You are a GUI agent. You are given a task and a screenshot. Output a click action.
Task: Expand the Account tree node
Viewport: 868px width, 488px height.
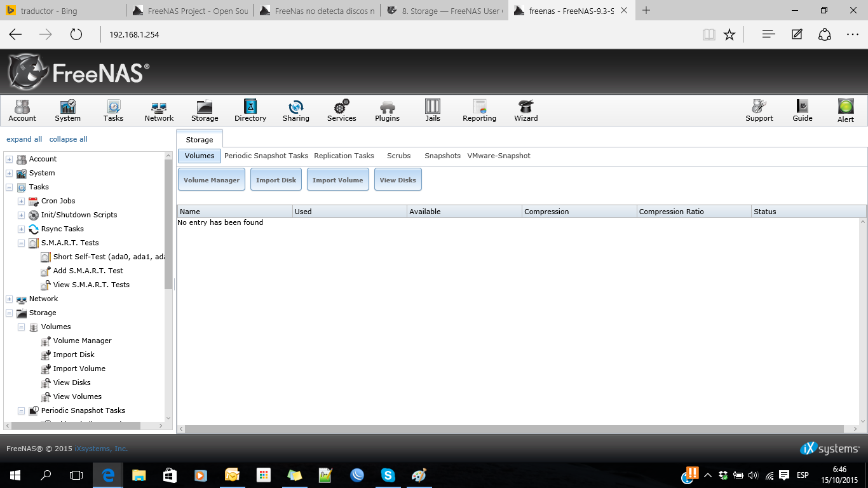[10, 159]
